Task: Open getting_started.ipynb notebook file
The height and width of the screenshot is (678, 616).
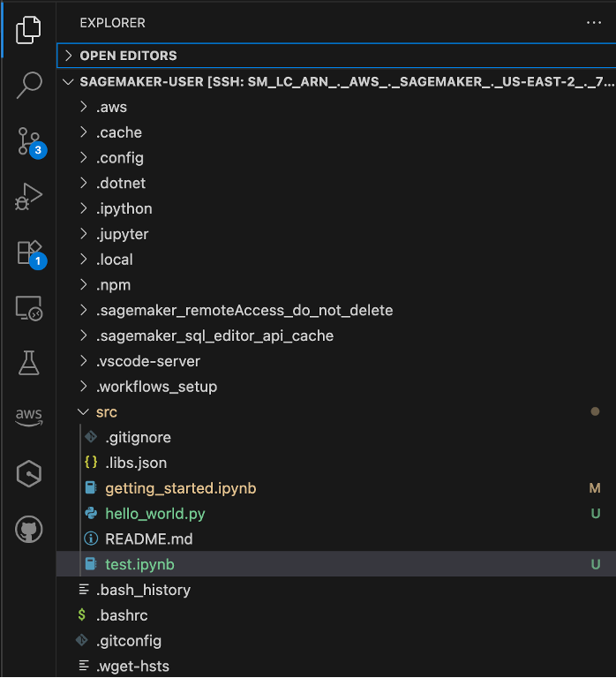Action: point(180,488)
